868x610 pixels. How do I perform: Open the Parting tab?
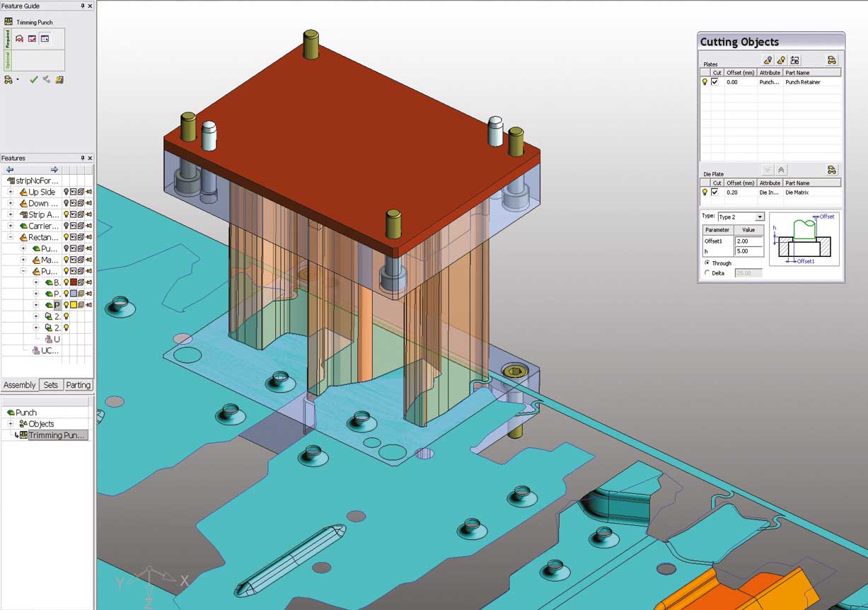pos(78,385)
